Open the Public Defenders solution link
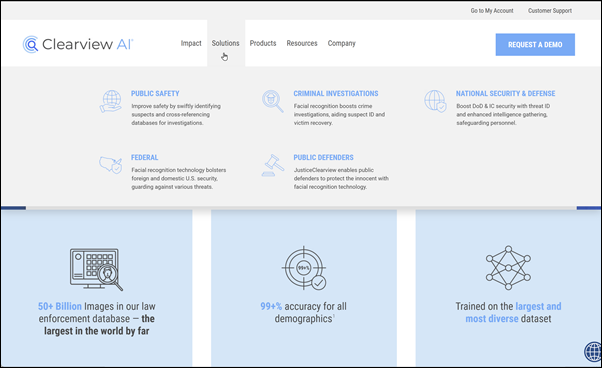This screenshot has height=368, width=602. click(x=324, y=157)
